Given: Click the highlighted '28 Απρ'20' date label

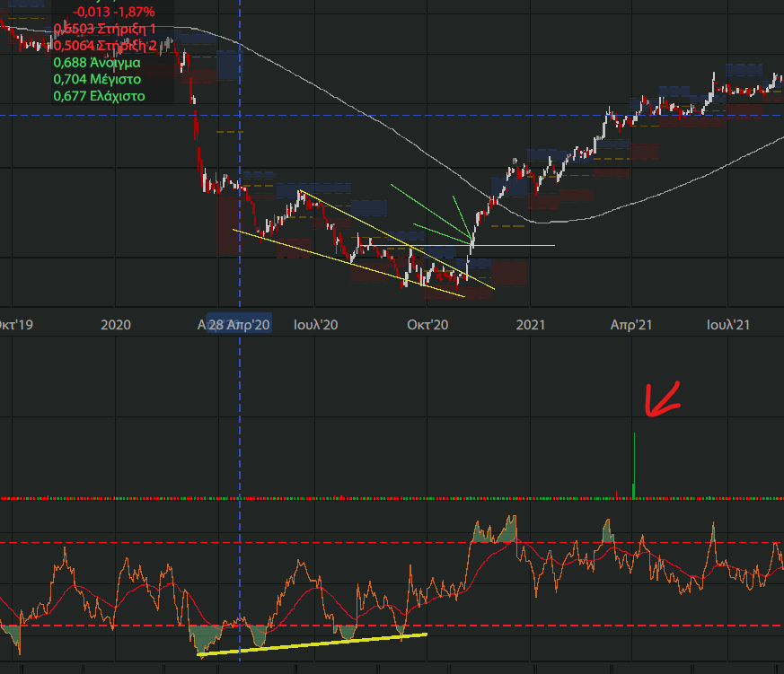Looking at the screenshot, I should [x=239, y=324].
